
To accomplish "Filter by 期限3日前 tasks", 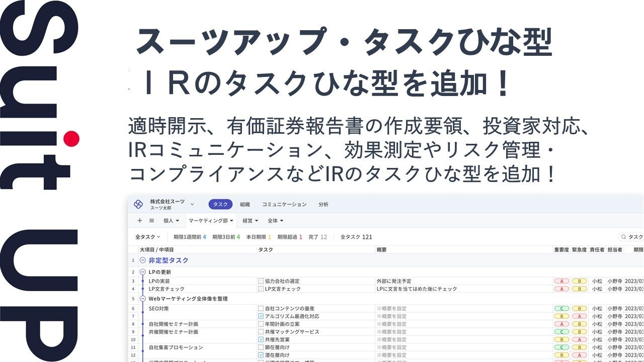I will 226,237.
